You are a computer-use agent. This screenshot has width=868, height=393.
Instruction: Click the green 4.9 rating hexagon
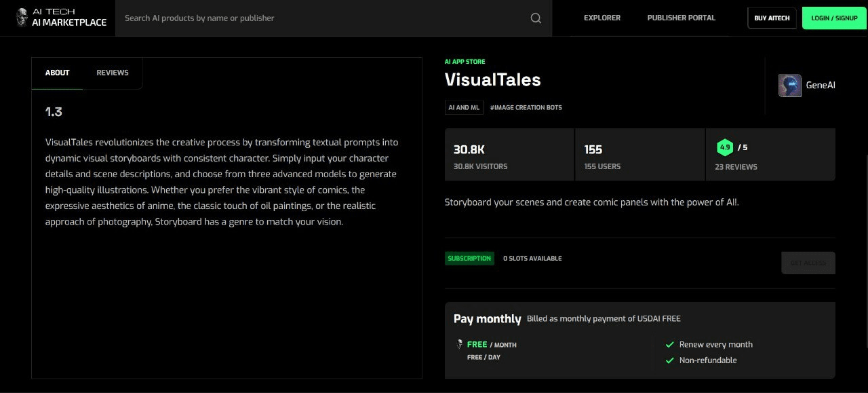(x=725, y=147)
